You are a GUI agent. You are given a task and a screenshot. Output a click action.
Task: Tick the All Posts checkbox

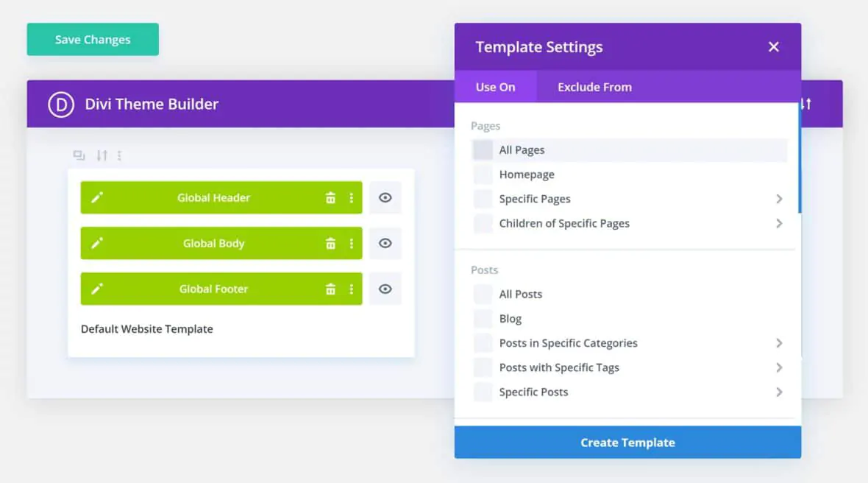pyautogui.click(x=483, y=295)
